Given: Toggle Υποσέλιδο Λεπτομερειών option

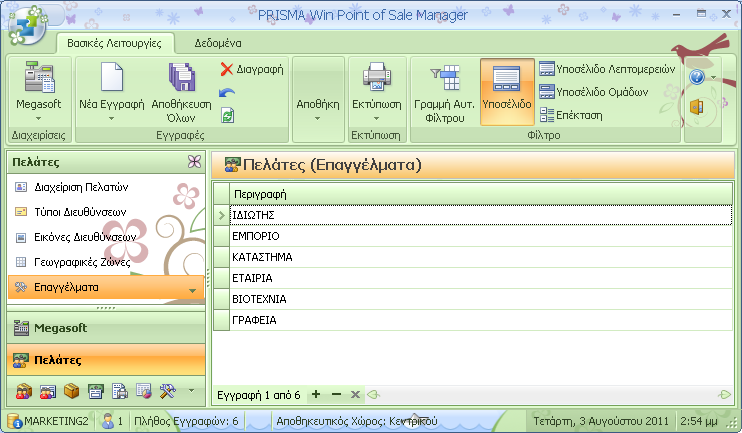Looking at the screenshot, I should (x=607, y=69).
